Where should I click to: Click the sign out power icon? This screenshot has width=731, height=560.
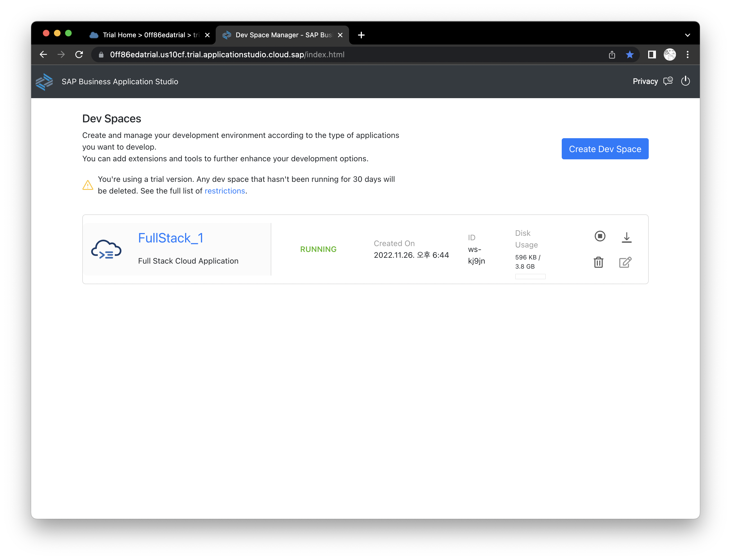coord(685,81)
